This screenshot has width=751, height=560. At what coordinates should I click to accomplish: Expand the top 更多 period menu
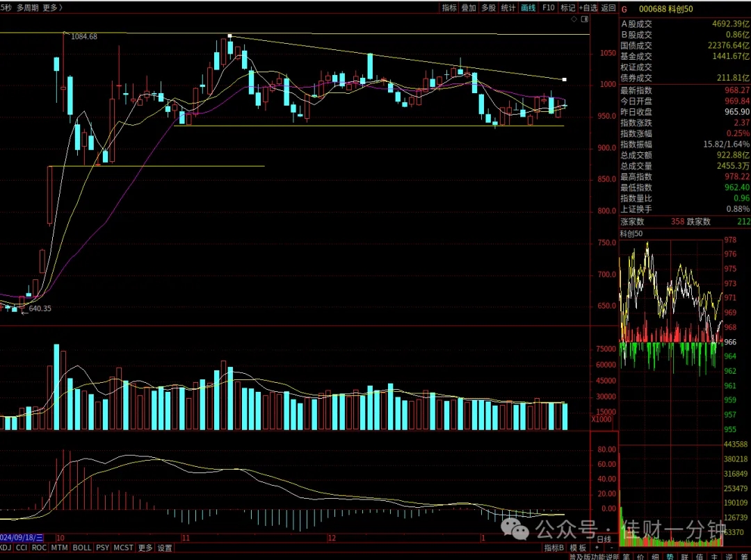point(52,8)
